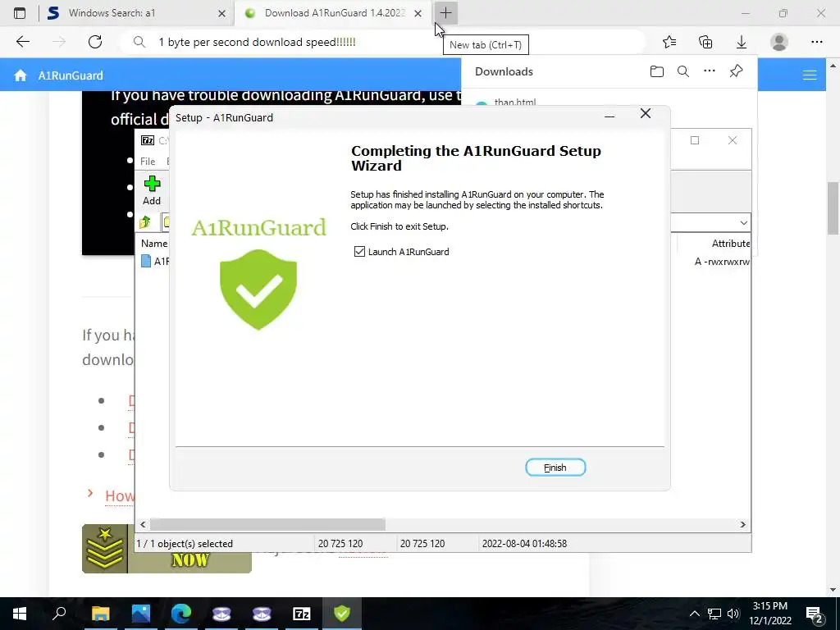The height and width of the screenshot is (630, 840).
Task: Open the volume tray icon
Action: [733, 614]
